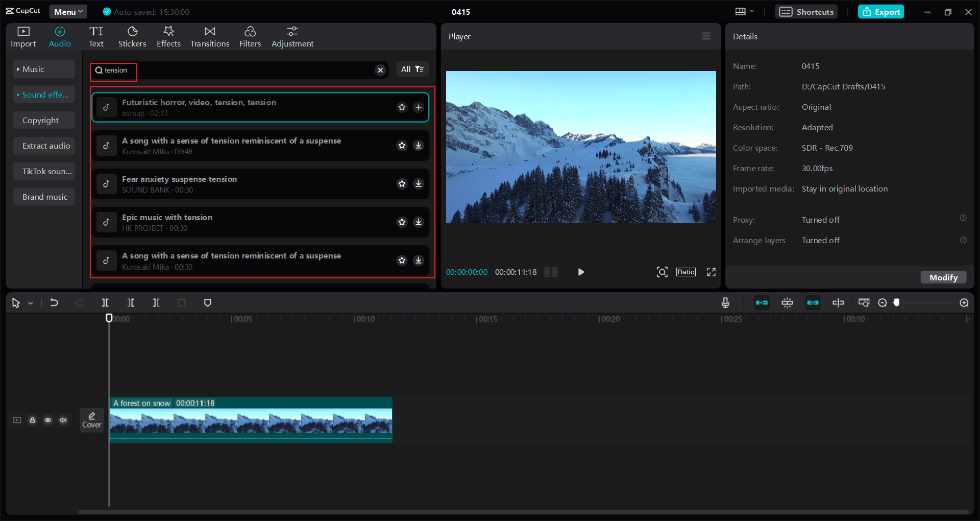Favorite the Futuristic horror track
Viewport: 980px width, 521px height.
402,107
